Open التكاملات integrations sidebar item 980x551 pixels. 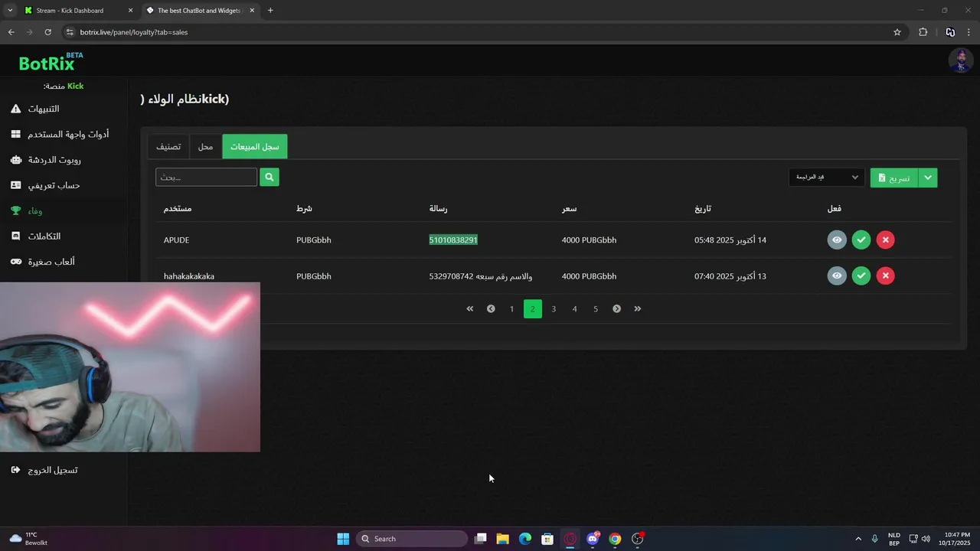pyautogui.click(x=36, y=236)
